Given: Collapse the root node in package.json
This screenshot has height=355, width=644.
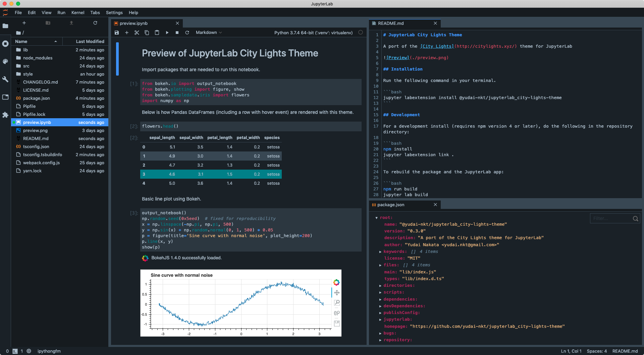Looking at the screenshot, I should click(377, 218).
